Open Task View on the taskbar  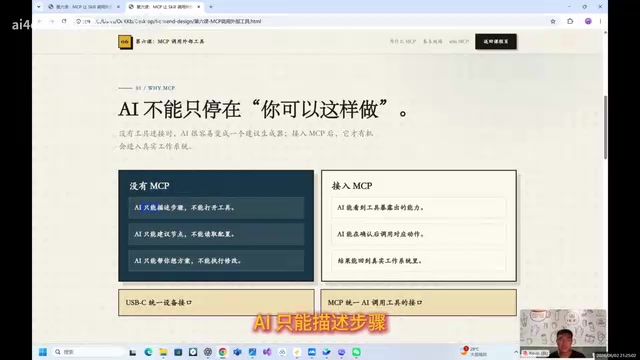(x=133, y=352)
